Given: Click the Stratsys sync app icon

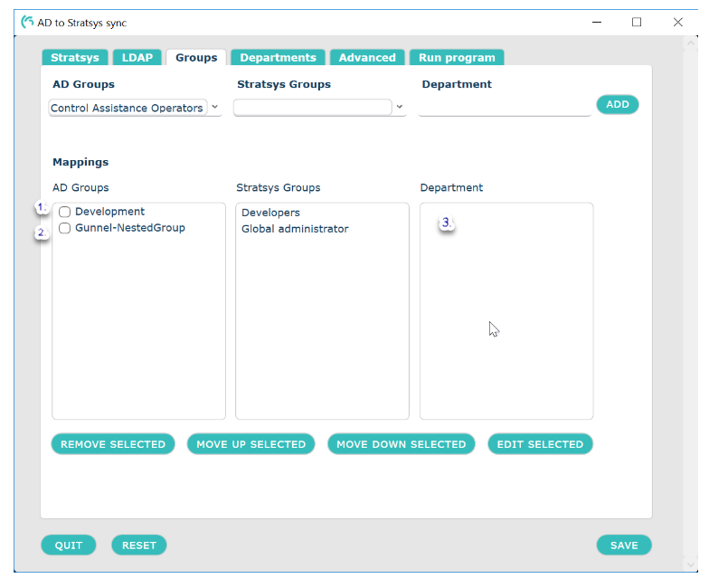Looking at the screenshot, I should pyautogui.click(x=27, y=22).
